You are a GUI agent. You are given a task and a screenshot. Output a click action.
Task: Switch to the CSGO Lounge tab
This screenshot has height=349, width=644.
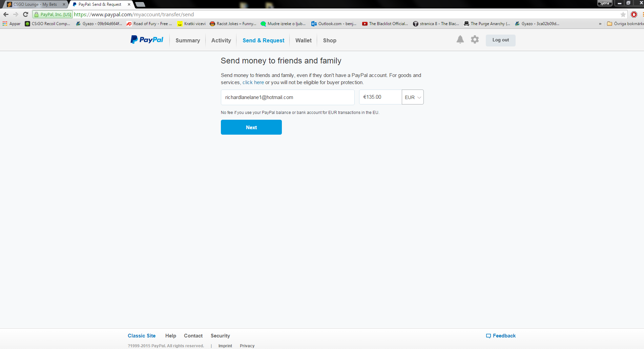35,4
